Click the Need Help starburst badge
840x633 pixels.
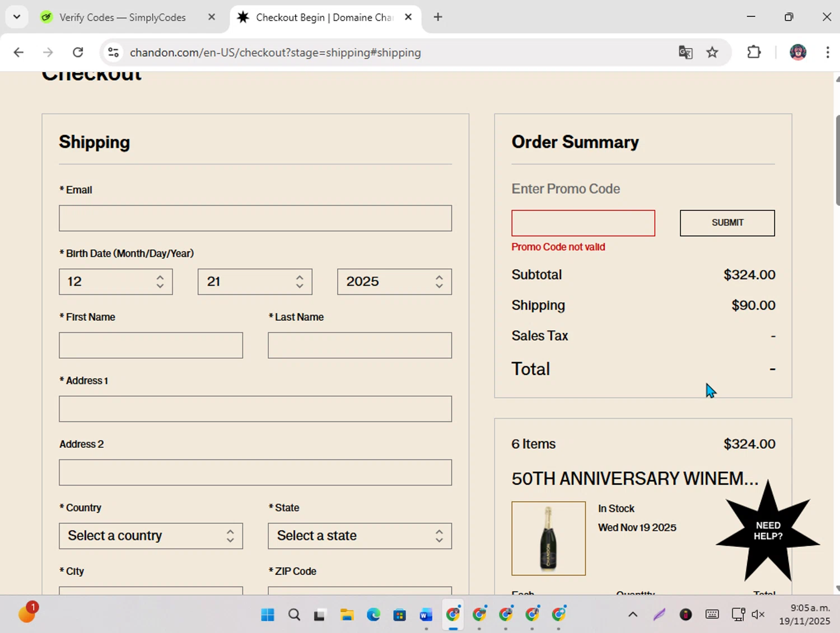[768, 531]
